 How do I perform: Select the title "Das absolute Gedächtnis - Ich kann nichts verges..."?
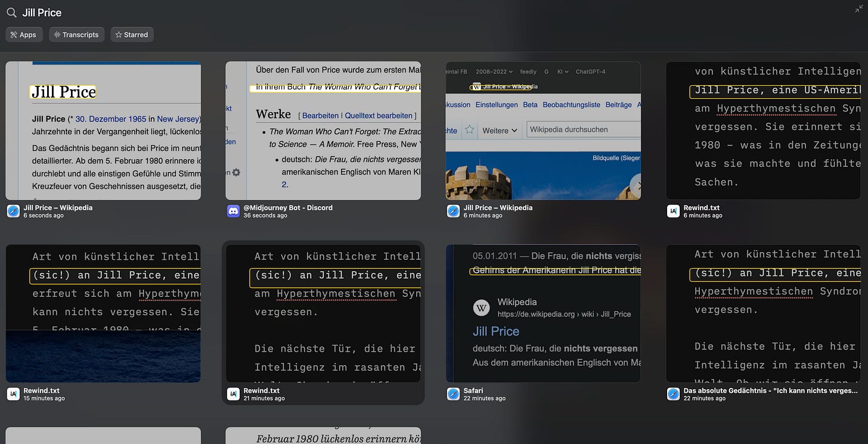coord(771,390)
